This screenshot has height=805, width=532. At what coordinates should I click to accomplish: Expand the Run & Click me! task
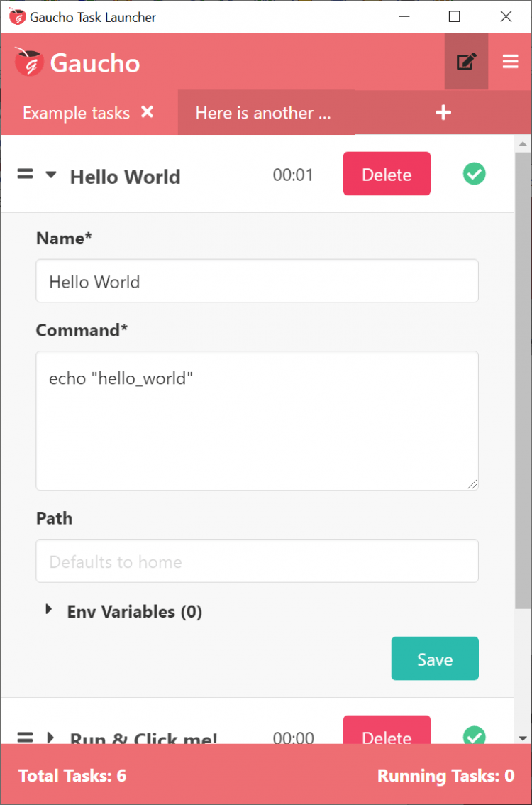click(x=50, y=737)
